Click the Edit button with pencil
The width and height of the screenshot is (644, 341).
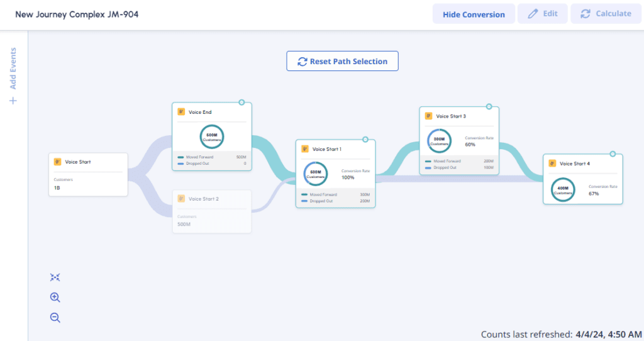542,14
